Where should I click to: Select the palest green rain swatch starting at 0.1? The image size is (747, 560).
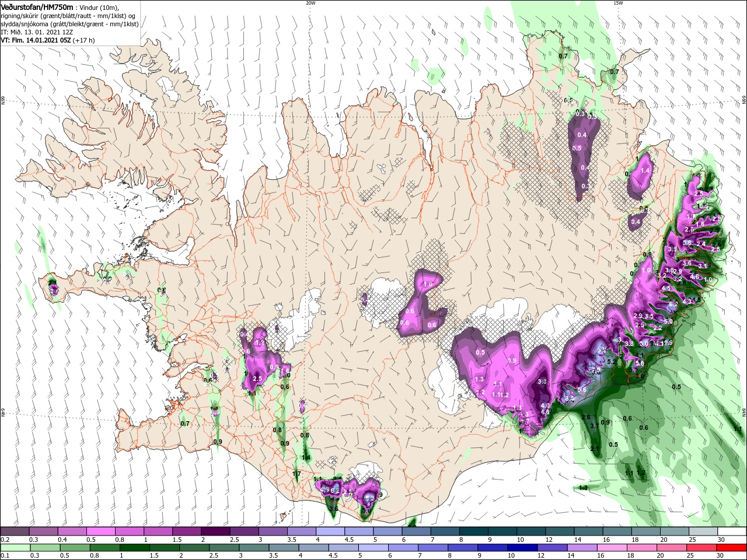(x=15, y=548)
